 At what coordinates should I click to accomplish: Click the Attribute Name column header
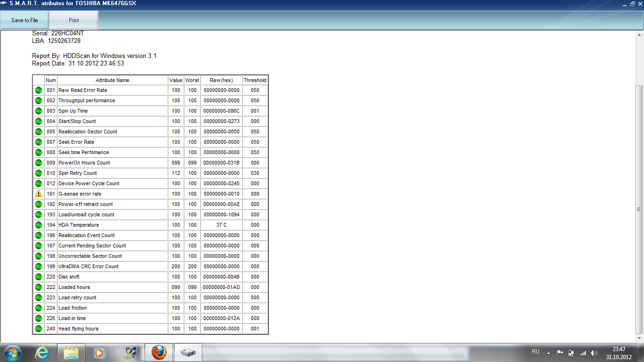[x=112, y=80]
